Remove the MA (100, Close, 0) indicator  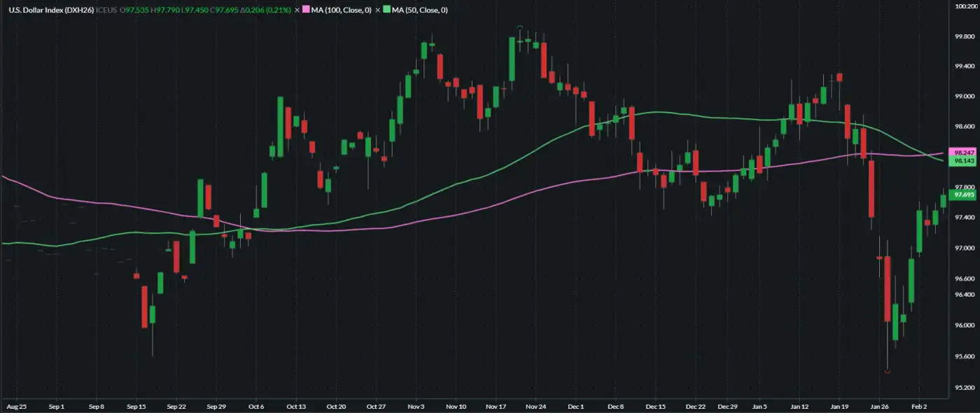[x=297, y=10]
